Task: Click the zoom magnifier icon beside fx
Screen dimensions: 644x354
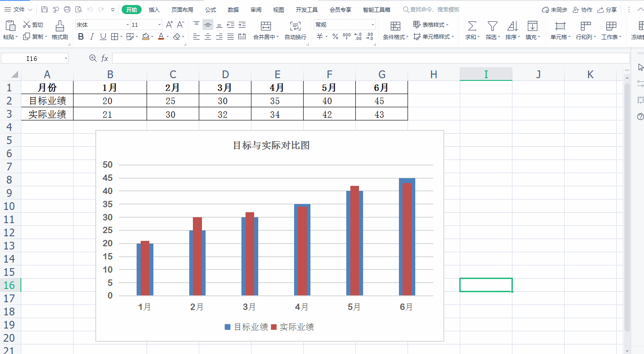Action: pos(93,58)
